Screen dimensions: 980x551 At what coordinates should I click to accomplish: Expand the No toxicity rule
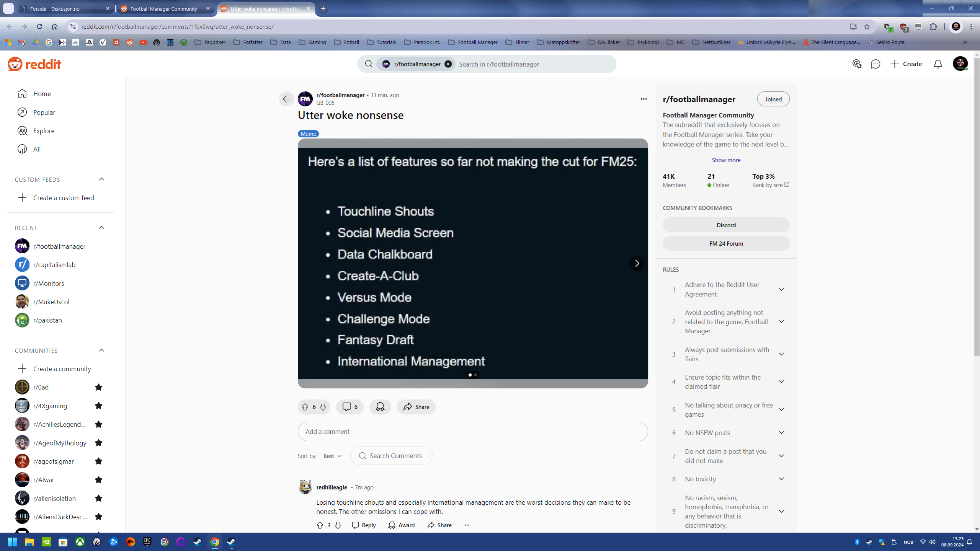click(781, 479)
